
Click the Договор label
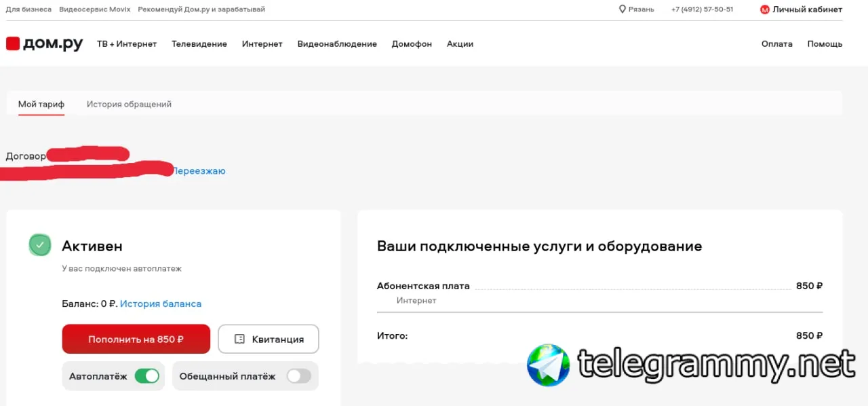tap(26, 156)
